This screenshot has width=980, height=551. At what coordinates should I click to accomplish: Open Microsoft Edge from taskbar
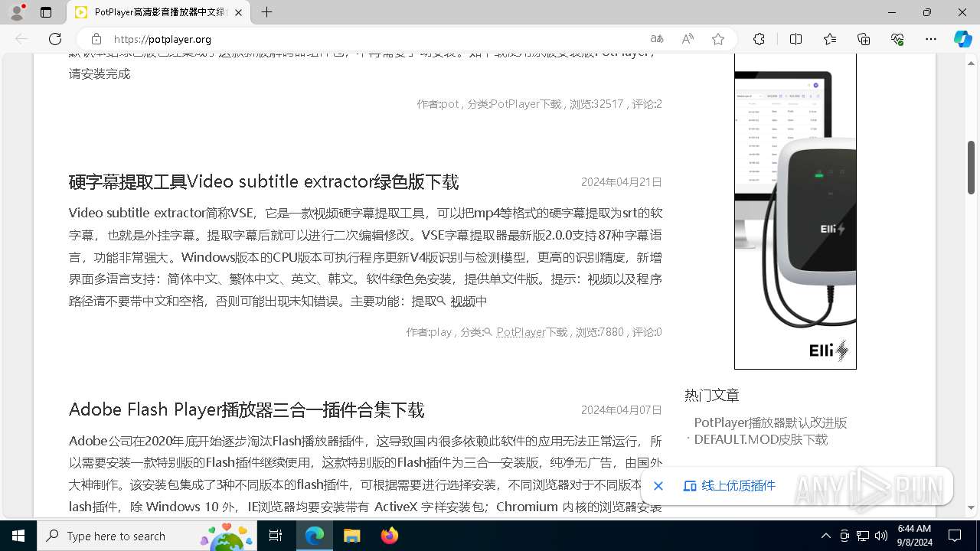315,536
